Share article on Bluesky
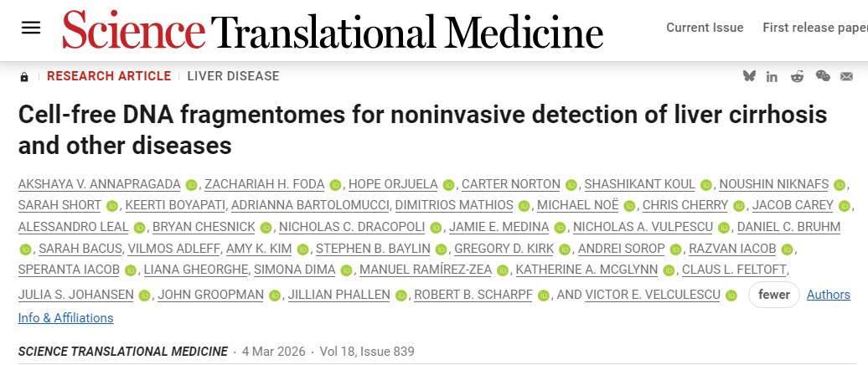Image resolution: width=868 pixels, height=365 pixels. 749,76
